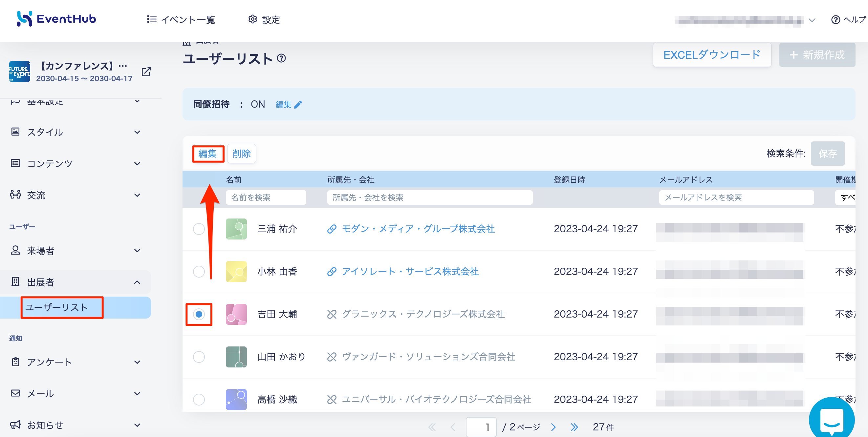Image resolution: width=868 pixels, height=437 pixels.
Task: Open the chat support bubble icon
Action: click(x=832, y=419)
